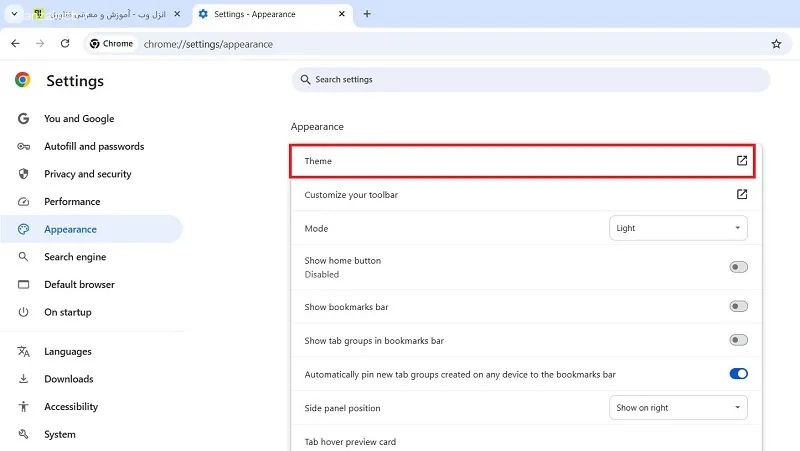Click the Chrome logo beside Settings
The height and width of the screenshot is (451, 800).
(22, 80)
